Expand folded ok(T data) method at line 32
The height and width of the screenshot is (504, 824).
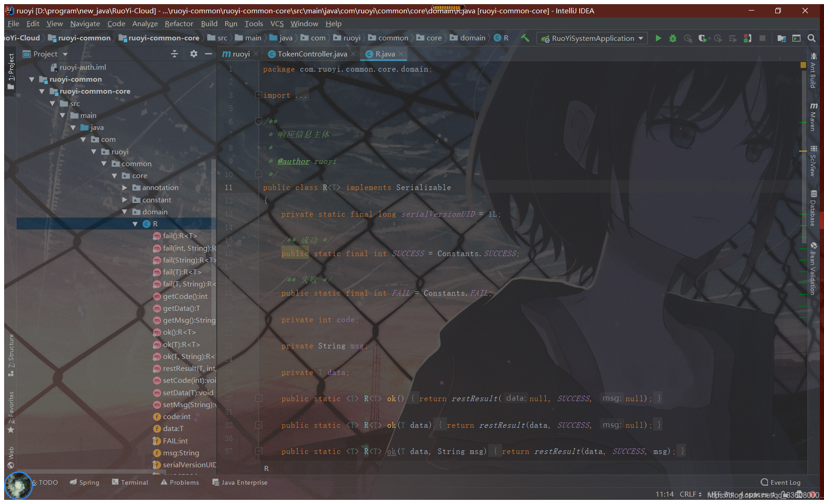259,425
